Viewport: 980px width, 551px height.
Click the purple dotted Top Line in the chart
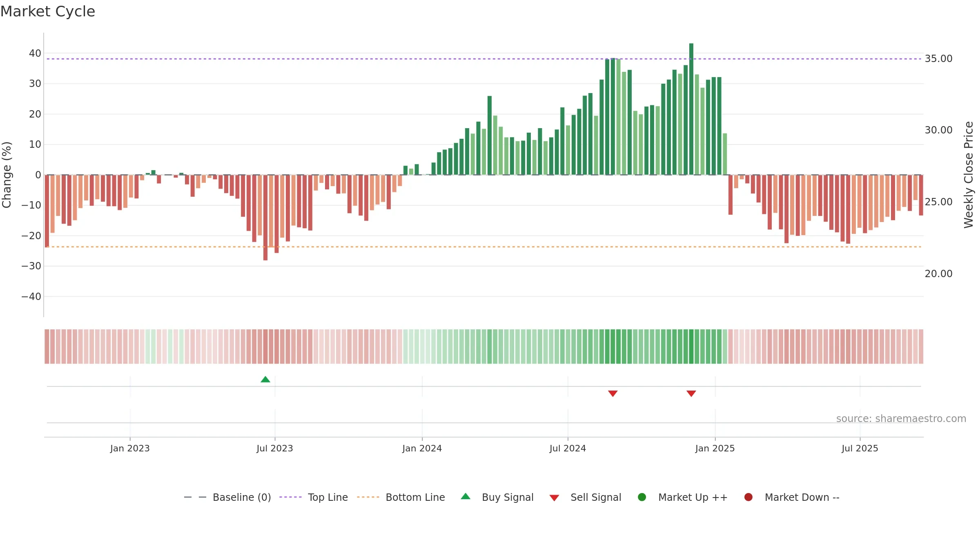point(484,59)
